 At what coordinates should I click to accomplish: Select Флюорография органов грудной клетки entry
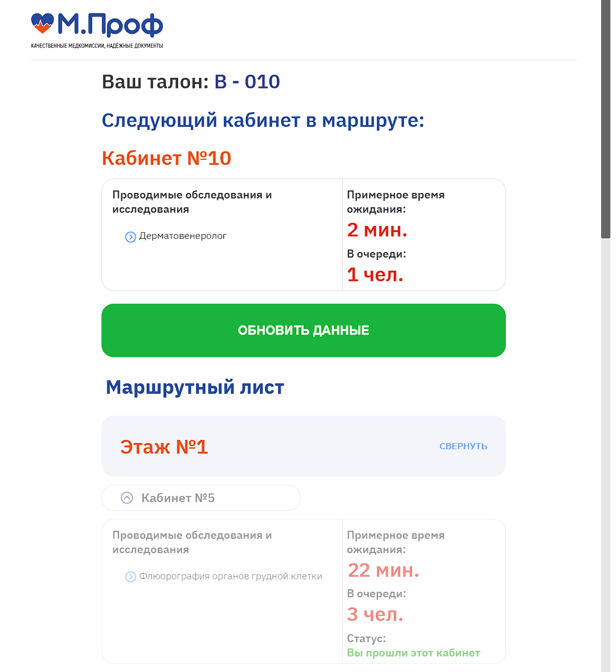231,576
